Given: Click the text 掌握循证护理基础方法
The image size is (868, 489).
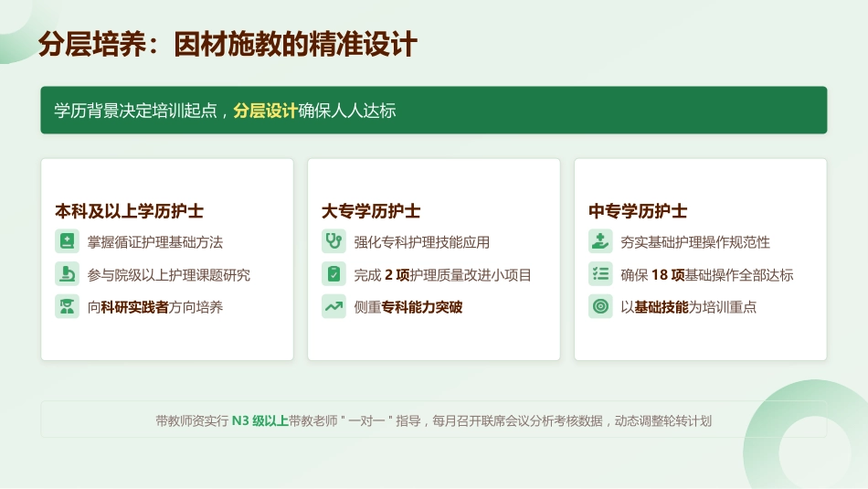Looking at the screenshot, I should 155,242.
